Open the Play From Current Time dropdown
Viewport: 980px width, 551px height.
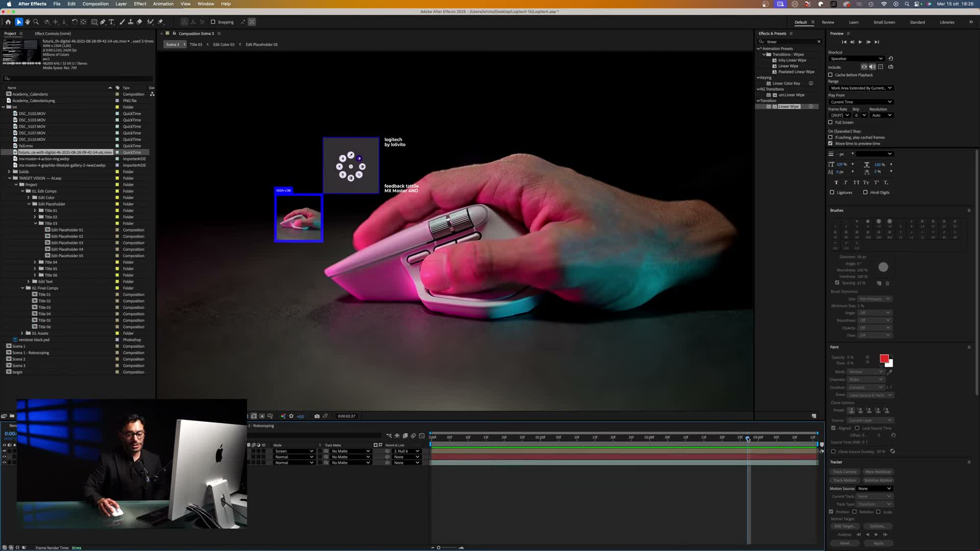point(861,102)
